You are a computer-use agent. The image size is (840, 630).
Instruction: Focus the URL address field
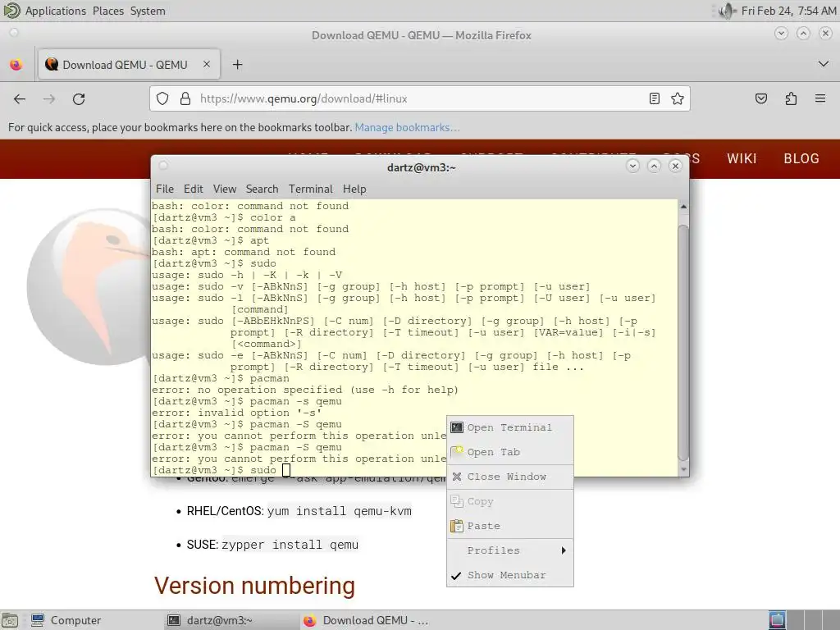point(419,98)
